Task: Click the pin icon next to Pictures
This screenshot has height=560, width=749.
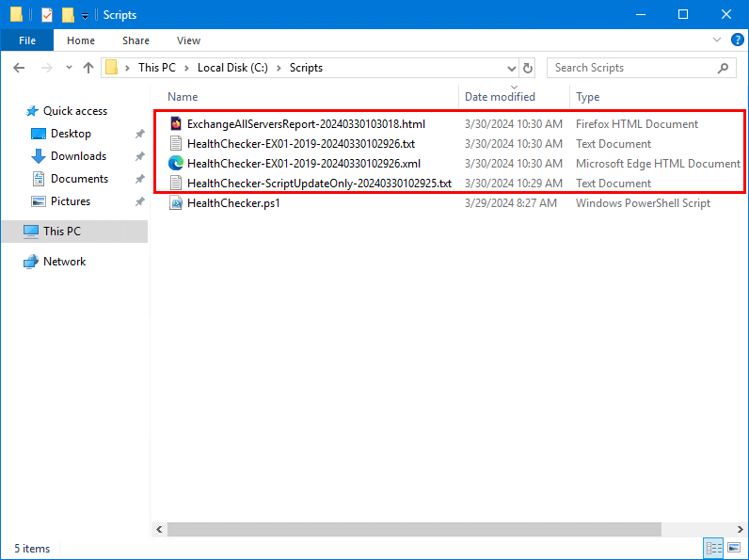Action: 139,201
